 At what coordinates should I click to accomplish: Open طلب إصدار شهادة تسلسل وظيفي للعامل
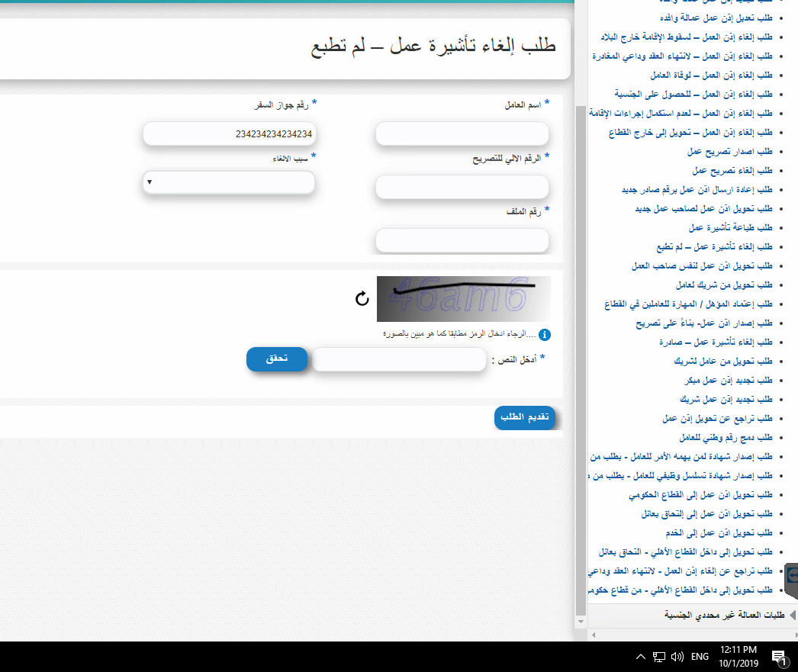click(x=681, y=476)
